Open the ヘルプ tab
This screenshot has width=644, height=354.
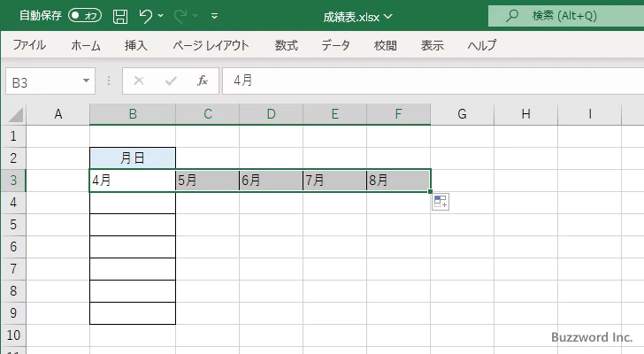click(482, 45)
